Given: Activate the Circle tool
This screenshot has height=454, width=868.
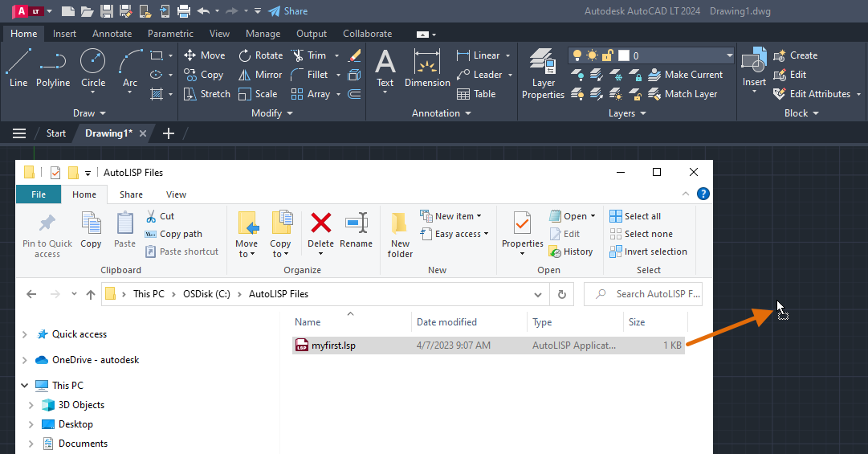Looking at the screenshot, I should 93,68.
